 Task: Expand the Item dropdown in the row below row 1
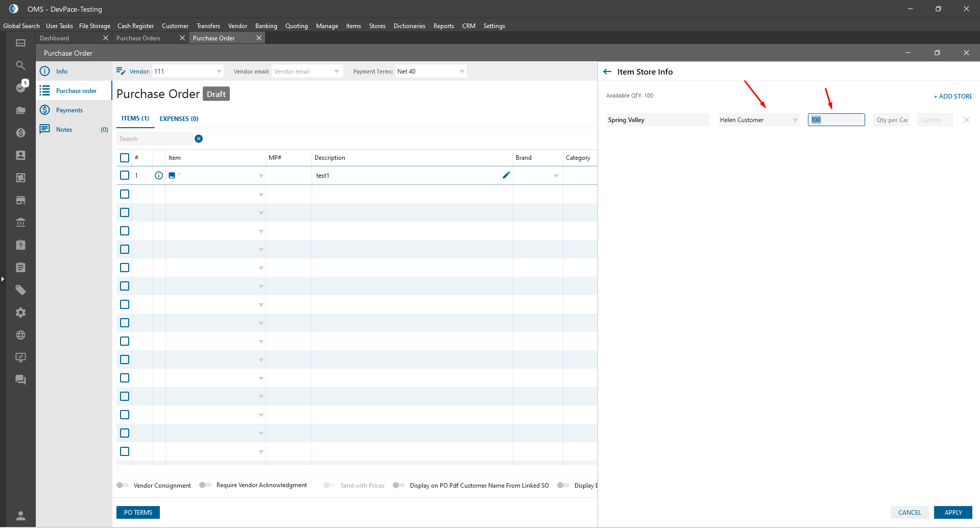261,195
